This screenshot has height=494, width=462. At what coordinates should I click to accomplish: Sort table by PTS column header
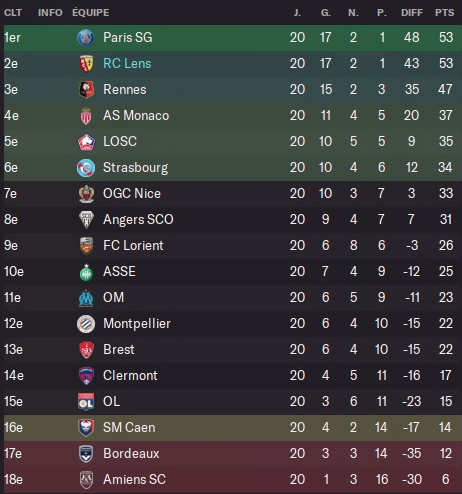[x=444, y=13]
